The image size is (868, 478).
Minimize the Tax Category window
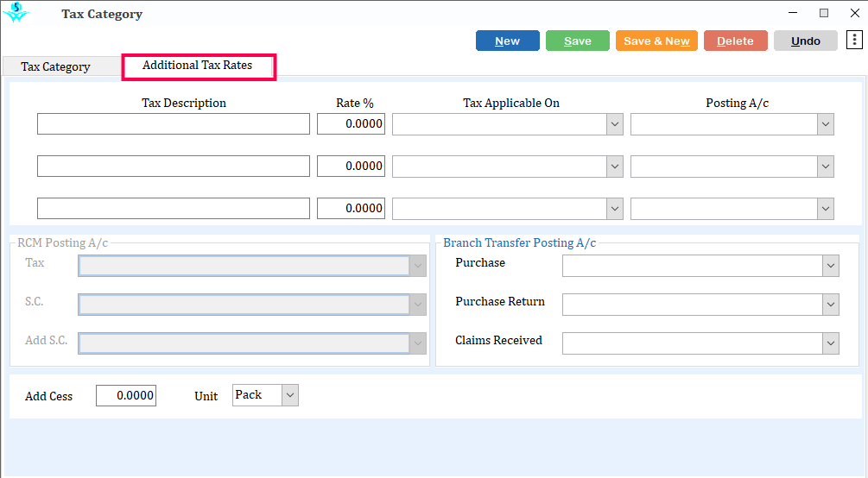[793, 13]
